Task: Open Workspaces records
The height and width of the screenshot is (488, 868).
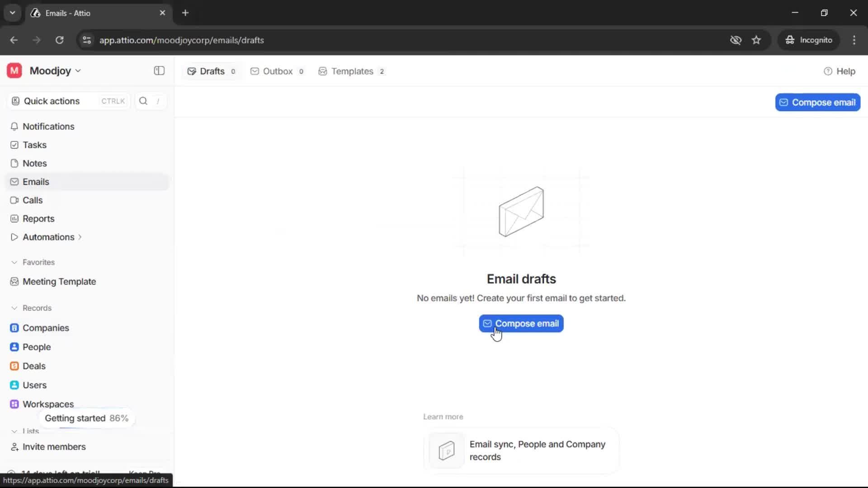Action: (x=48, y=404)
